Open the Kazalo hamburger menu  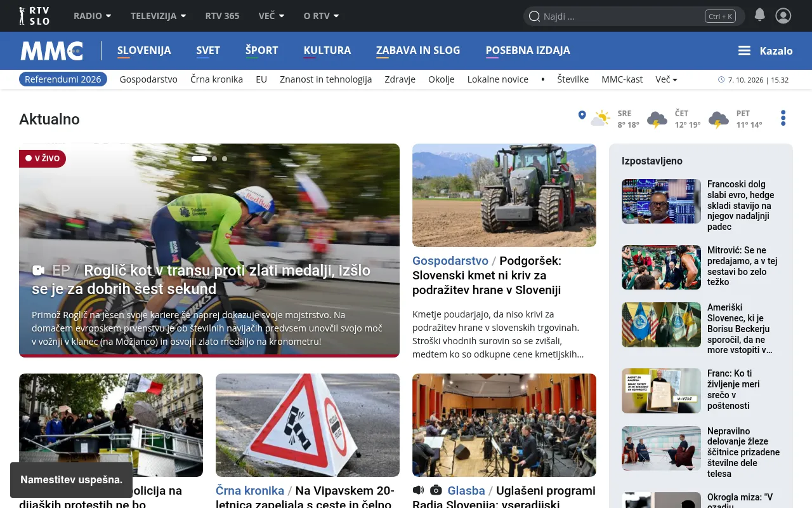click(x=766, y=51)
